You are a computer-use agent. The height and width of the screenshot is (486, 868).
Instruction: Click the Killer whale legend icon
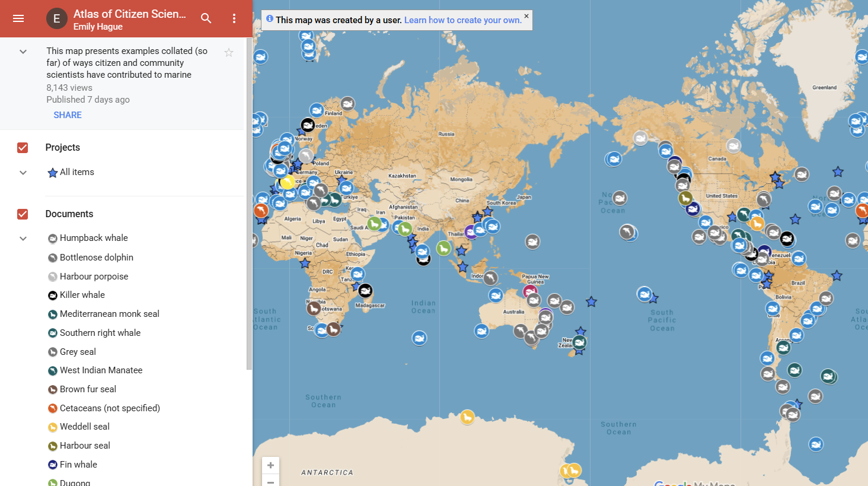click(x=53, y=296)
